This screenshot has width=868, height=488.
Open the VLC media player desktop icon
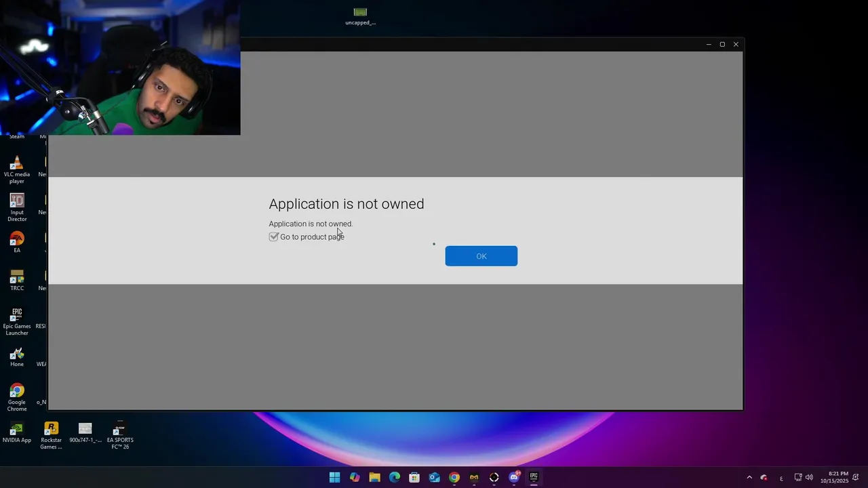[17, 170]
